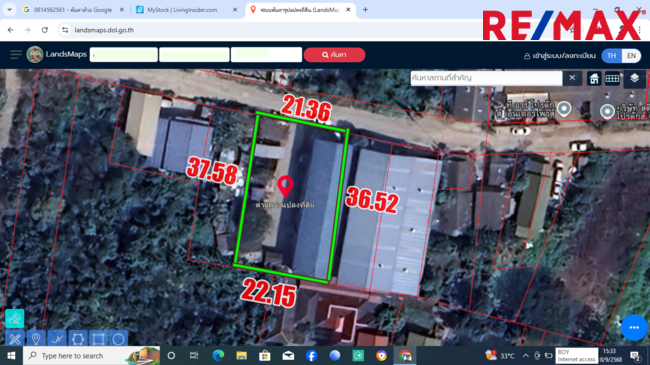The image size is (650, 365).
Task: Switch language to EN
Action: 631,56
